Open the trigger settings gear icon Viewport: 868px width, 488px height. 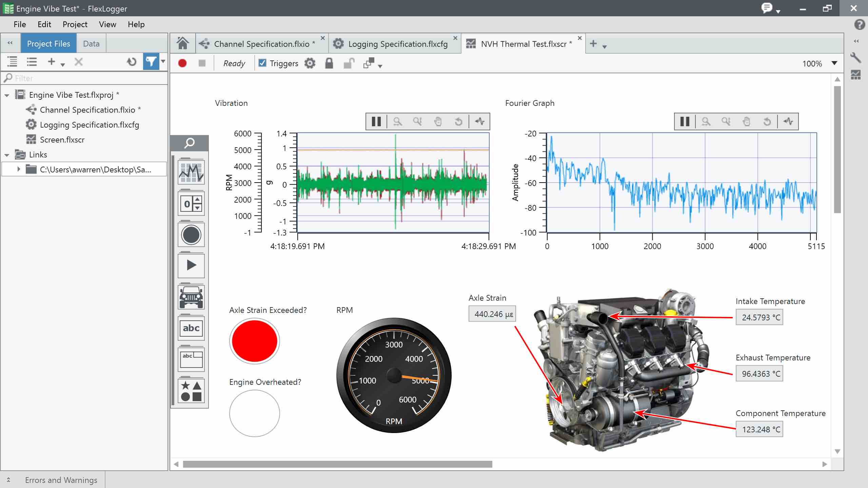(x=310, y=63)
